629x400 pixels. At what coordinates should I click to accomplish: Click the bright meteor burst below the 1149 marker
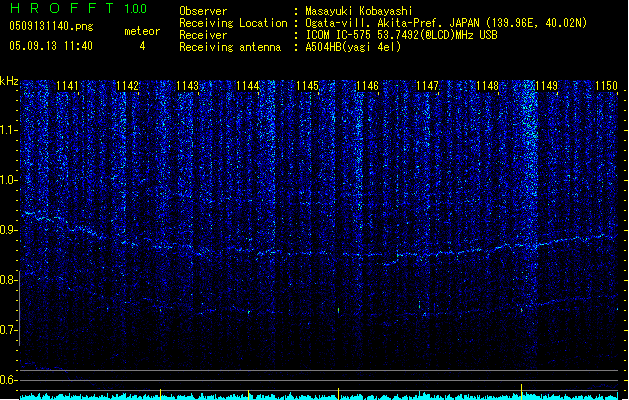coord(530,125)
